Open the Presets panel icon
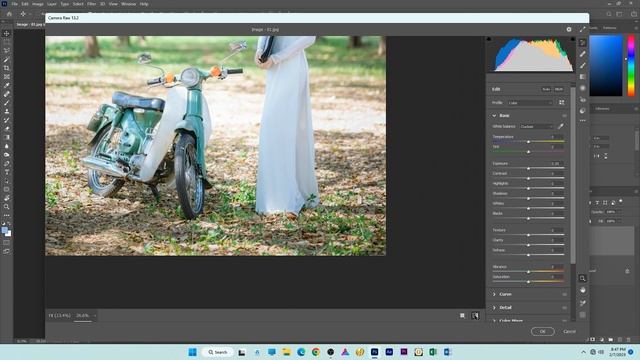Image resolution: width=640 pixels, height=360 pixels. [x=582, y=111]
